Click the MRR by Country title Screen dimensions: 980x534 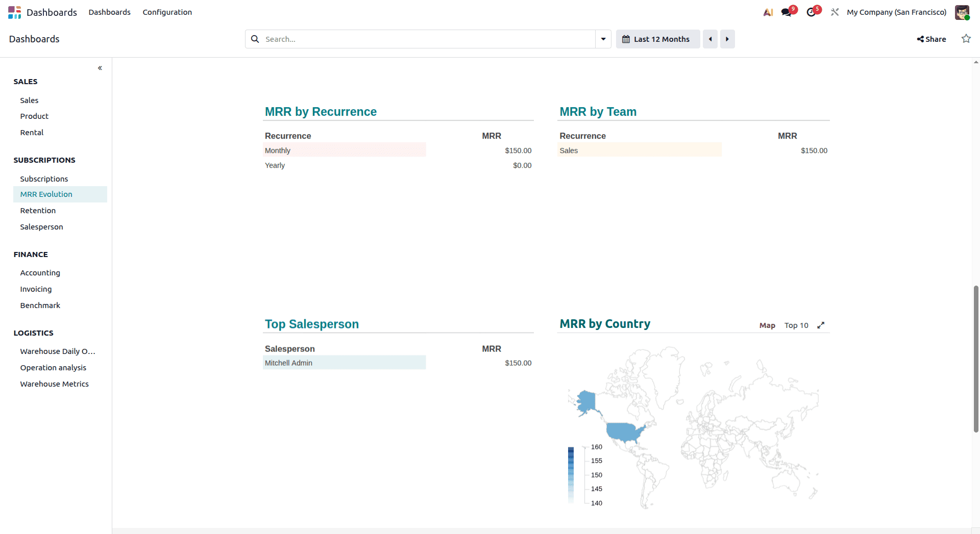605,324
